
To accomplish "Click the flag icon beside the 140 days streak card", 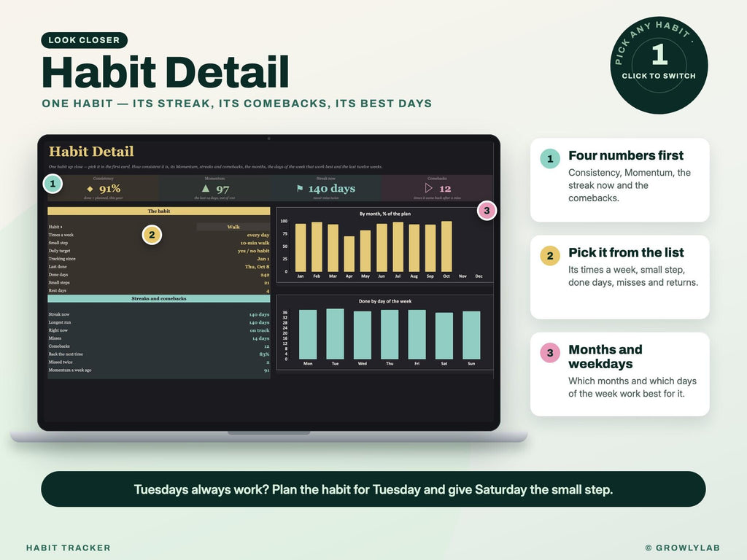I will [x=300, y=188].
